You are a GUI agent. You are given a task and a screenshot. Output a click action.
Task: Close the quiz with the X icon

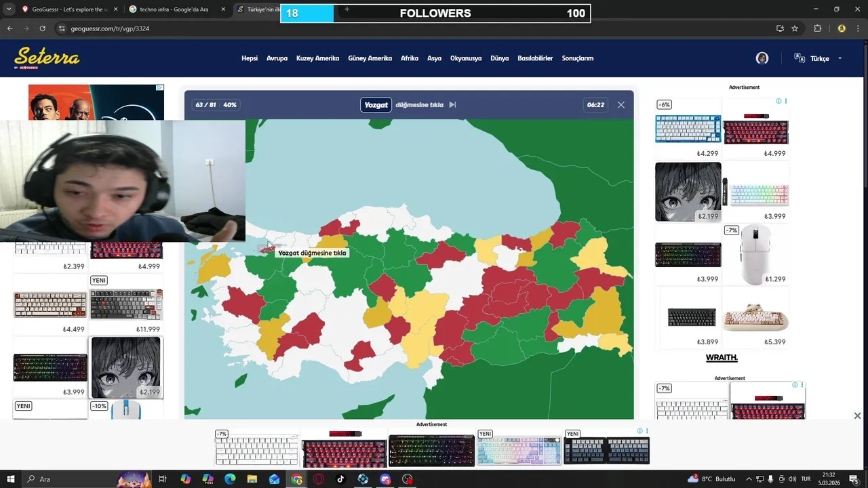tap(620, 105)
